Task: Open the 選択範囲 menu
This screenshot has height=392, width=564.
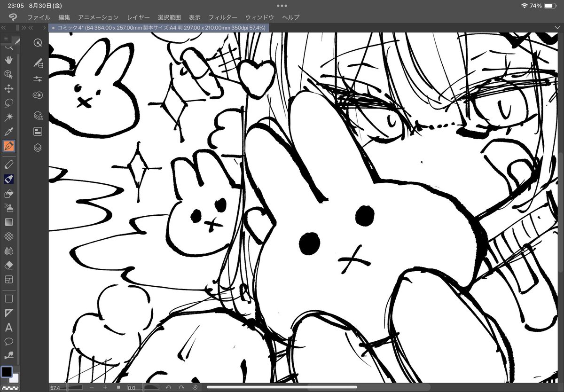Action: tap(170, 17)
